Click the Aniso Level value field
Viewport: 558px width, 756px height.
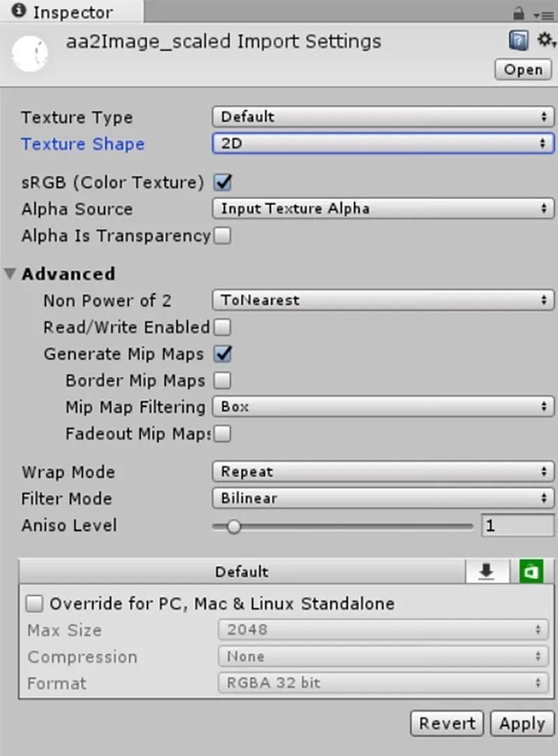(x=517, y=525)
